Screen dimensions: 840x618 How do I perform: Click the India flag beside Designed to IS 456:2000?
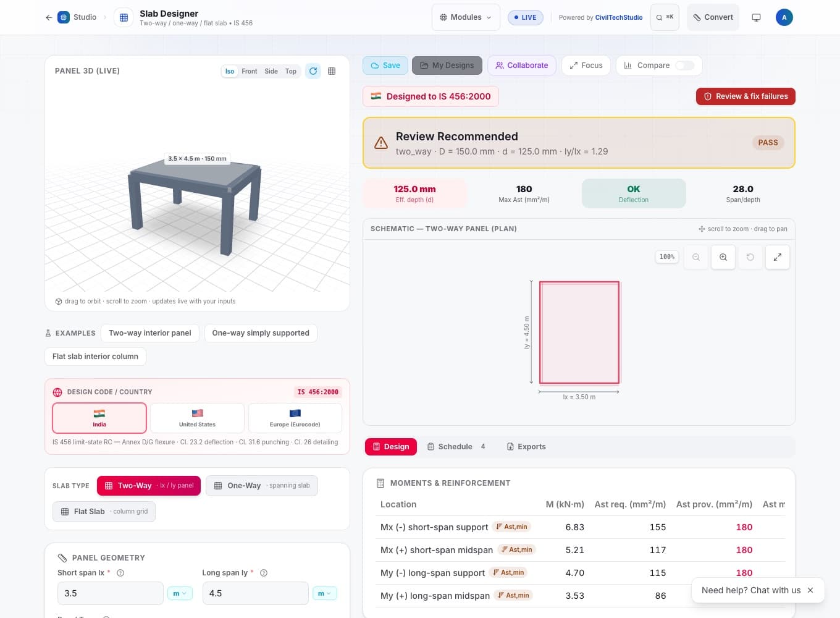pyautogui.click(x=376, y=96)
